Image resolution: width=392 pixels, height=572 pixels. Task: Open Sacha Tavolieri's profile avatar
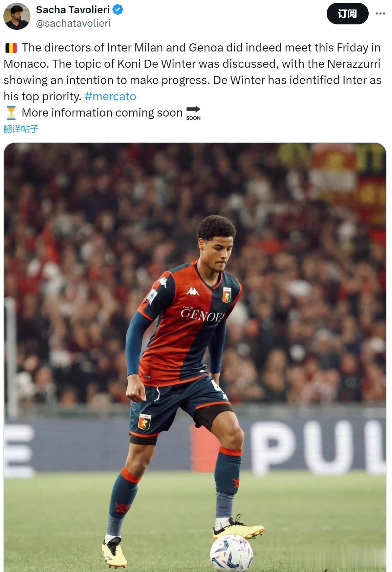[x=17, y=16]
